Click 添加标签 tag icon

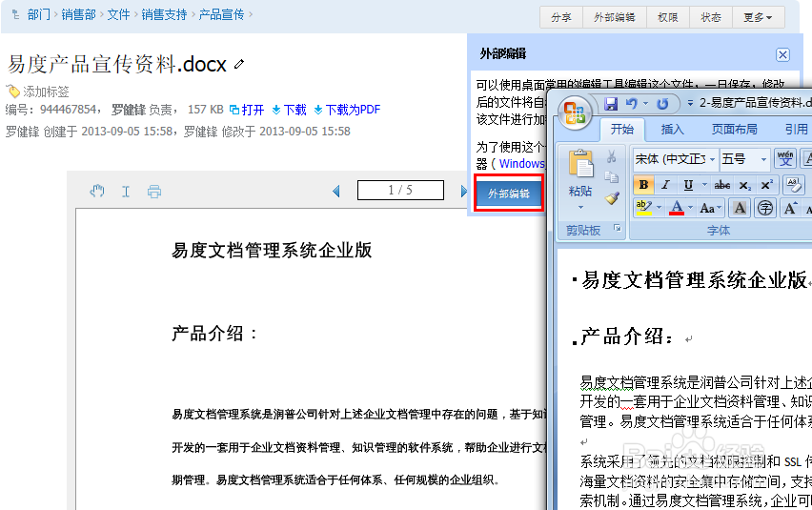tap(12, 92)
